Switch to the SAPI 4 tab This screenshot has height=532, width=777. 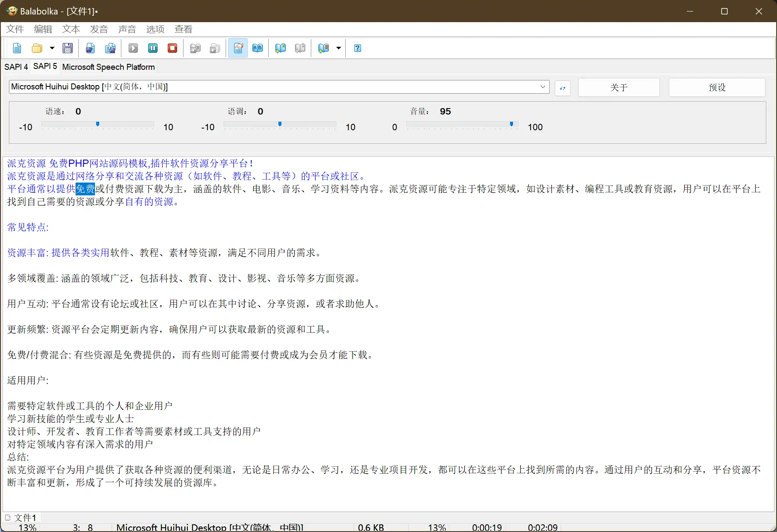[16, 67]
